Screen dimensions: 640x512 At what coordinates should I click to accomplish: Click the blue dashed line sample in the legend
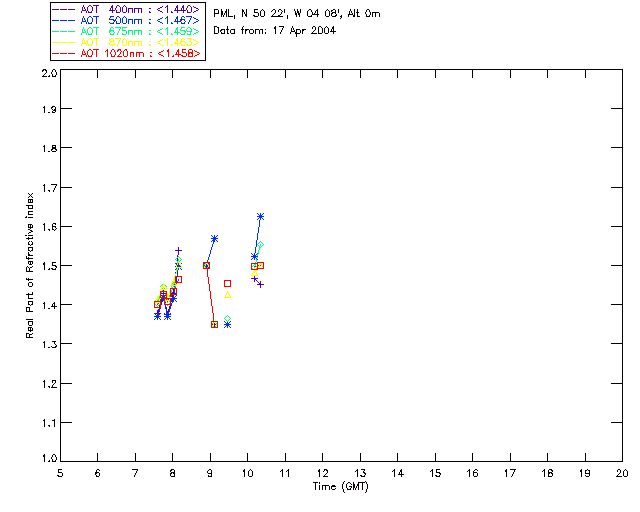(64, 20)
